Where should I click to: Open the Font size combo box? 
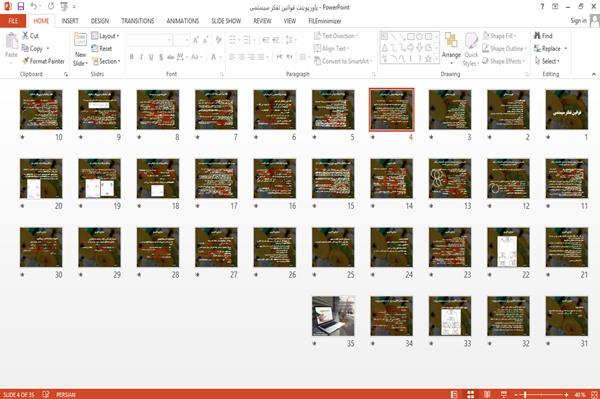click(181, 40)
